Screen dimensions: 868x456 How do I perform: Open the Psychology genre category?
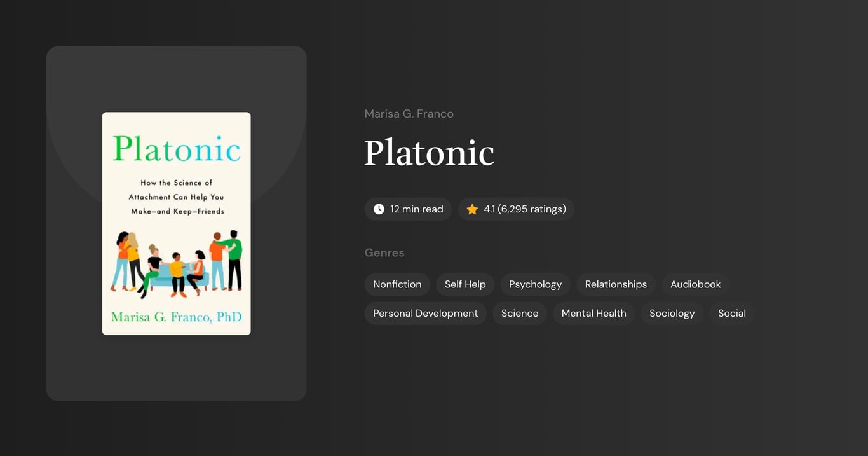(535, 284)
